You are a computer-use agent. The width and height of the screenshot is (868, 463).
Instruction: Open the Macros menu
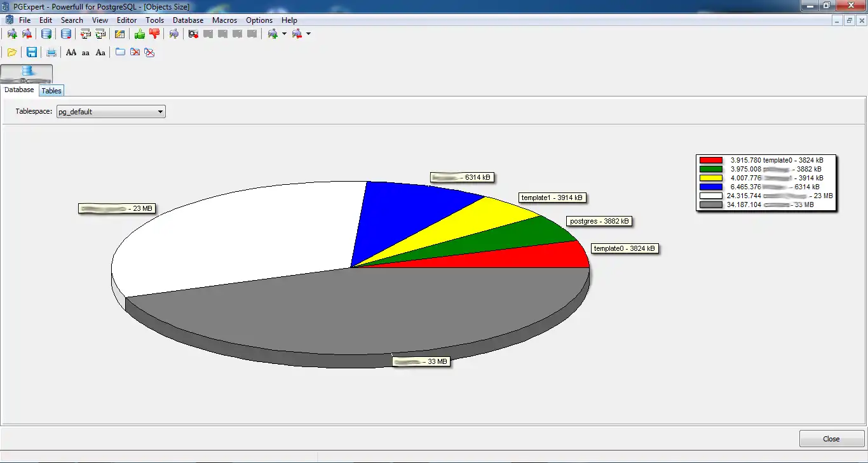[x=224, y=20]
